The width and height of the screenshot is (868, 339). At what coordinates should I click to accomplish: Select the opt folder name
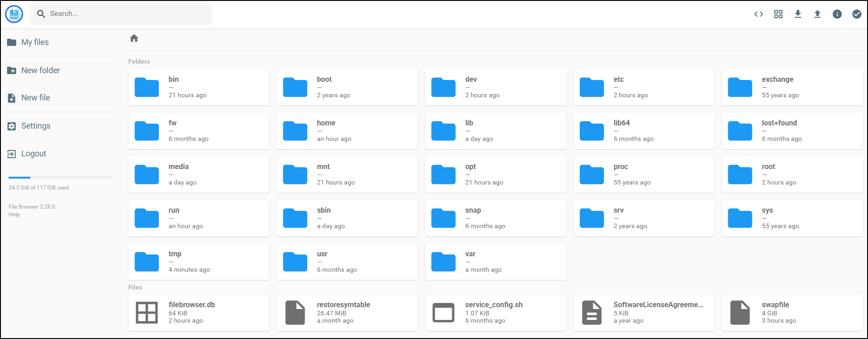tap(471, 167)
